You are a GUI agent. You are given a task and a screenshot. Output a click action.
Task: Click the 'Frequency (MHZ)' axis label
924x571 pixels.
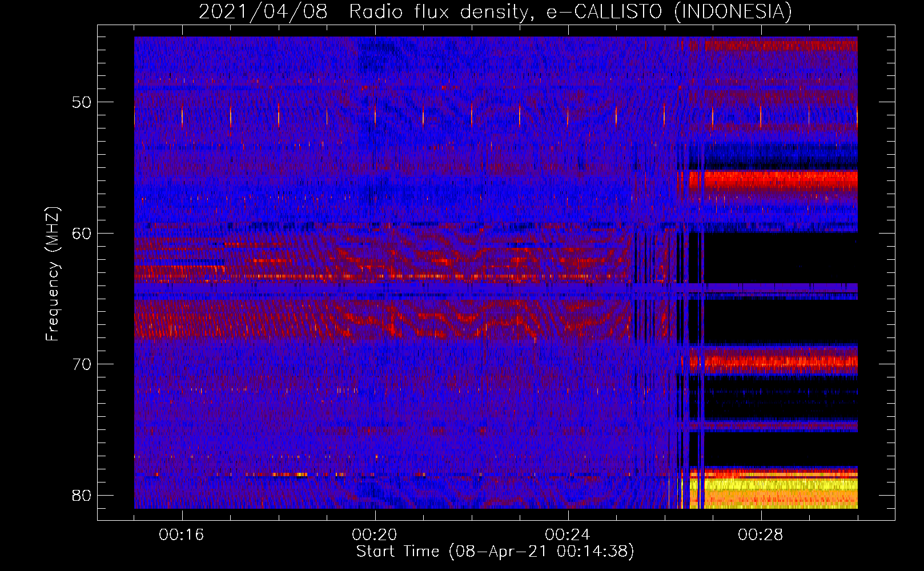pyautogui.click(x=53, y=274)
